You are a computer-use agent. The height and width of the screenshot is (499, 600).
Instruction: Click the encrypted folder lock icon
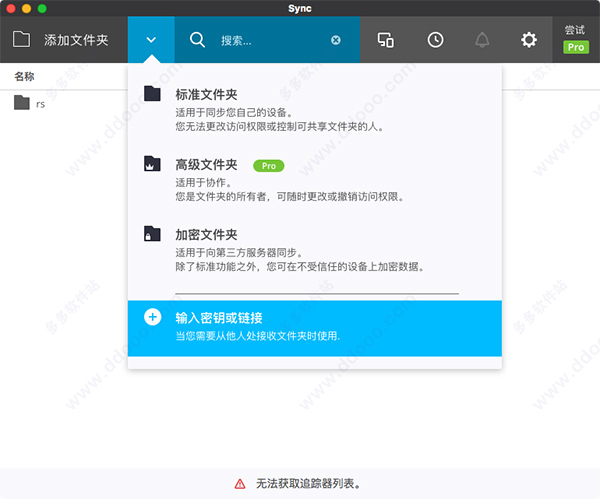coord(152,233)
